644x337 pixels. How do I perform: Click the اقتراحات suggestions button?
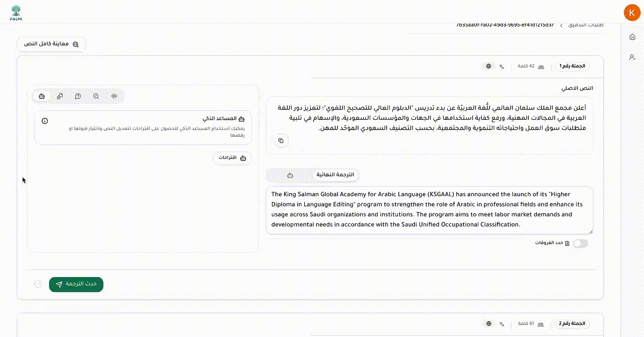[x=232, y=158]
